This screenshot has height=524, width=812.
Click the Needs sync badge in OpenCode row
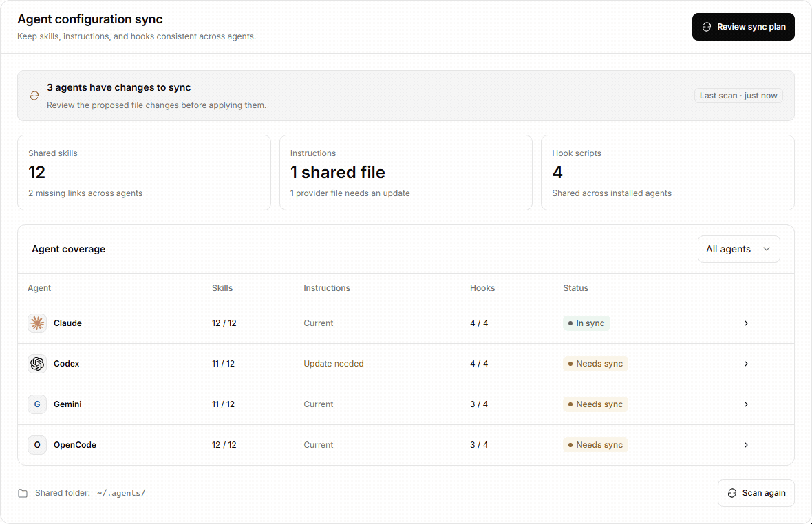595,445
